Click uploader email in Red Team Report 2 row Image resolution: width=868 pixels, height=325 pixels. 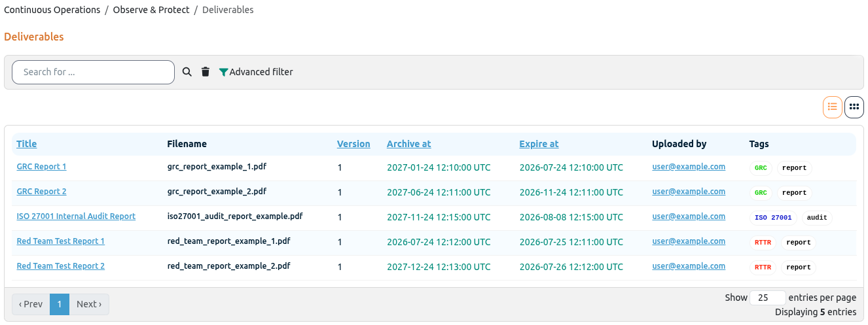tap(689, 266)
